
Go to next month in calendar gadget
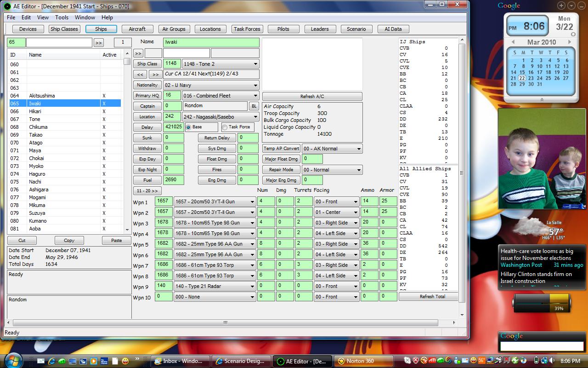(570, 42)
